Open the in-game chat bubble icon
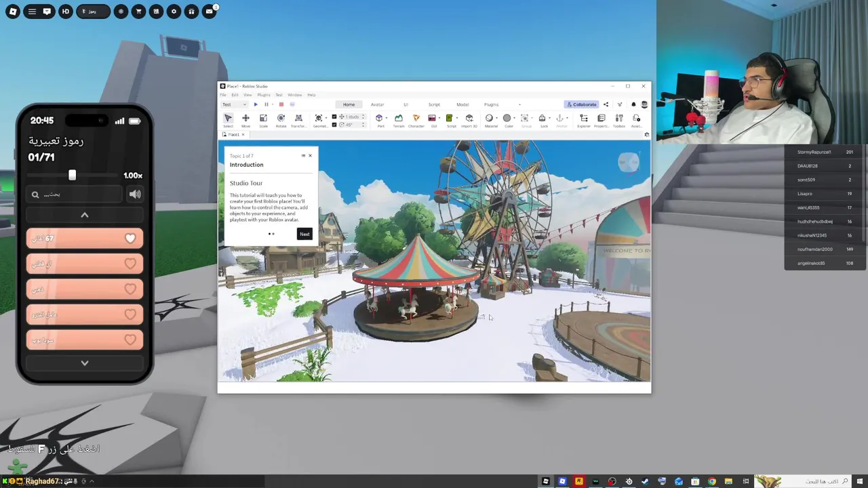 [x=47, y=12]
